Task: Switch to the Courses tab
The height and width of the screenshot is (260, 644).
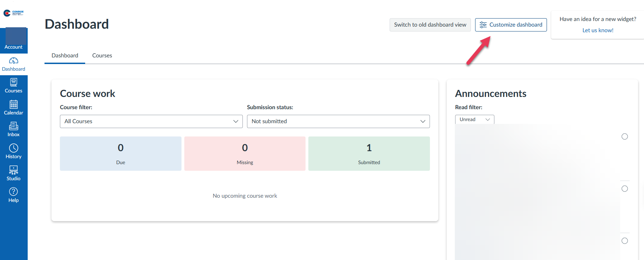Action: tap(102, 56)
